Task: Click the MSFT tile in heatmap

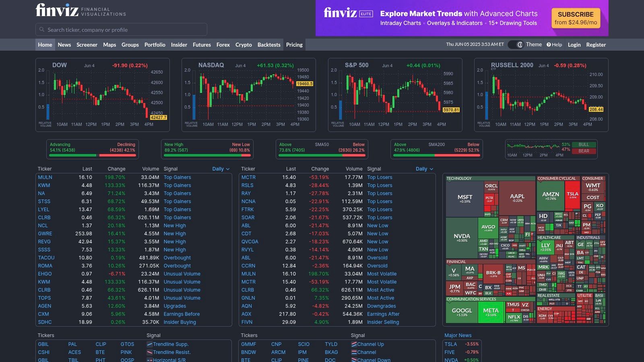Action: (465, 199)
